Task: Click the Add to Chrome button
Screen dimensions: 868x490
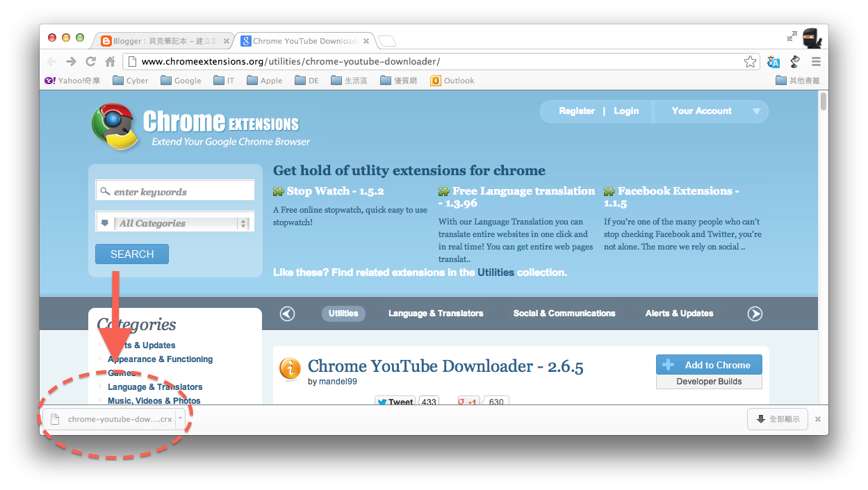Action: [x=709, y=365]
